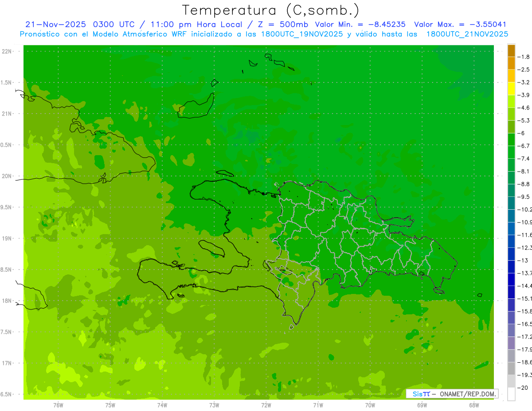Image resolution: width=532 pixels, height=411 pixels.
Task: Click the "17N" latitude axis label
Action: click(7, 363)
